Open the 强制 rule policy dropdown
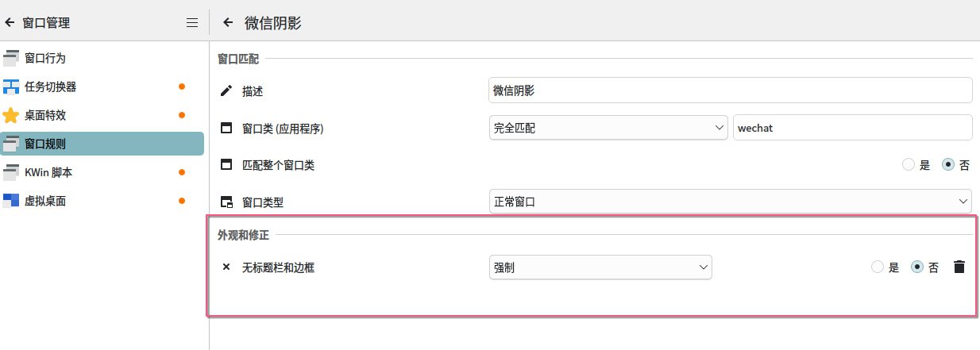Image resolution: width=980 pixels, height=350 pixels. 600,267
